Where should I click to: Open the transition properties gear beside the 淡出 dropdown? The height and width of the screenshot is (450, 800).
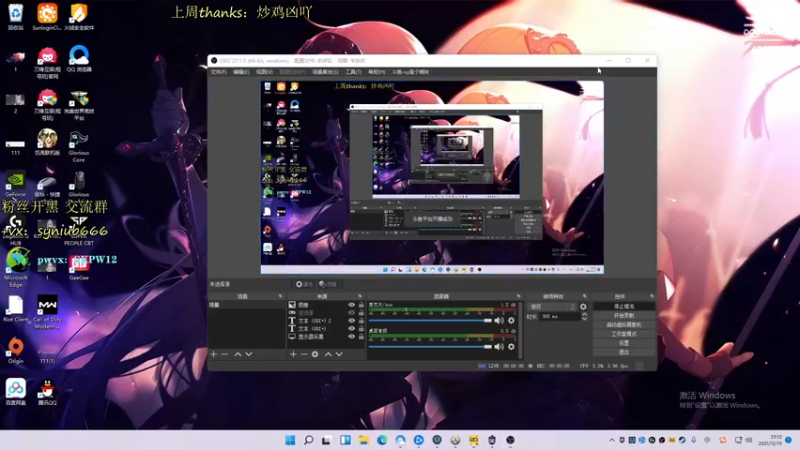click(583, 307)
